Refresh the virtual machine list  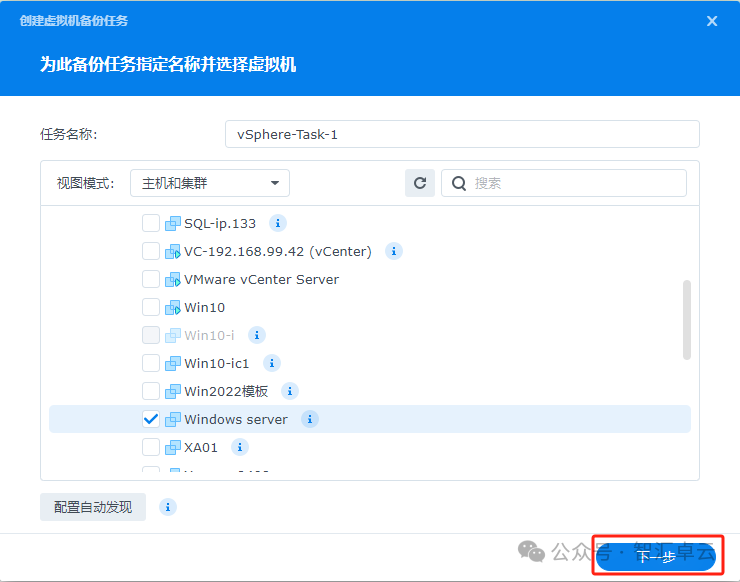[x=420, y=183]
